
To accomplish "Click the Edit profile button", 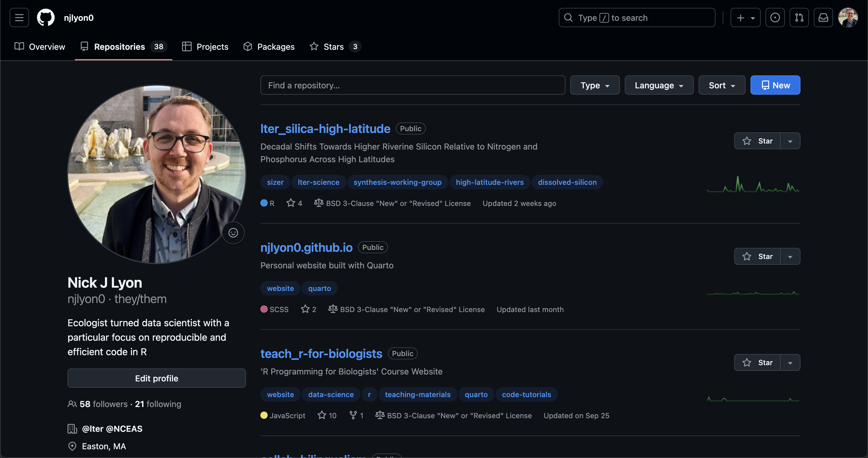I will pos(156,378).
